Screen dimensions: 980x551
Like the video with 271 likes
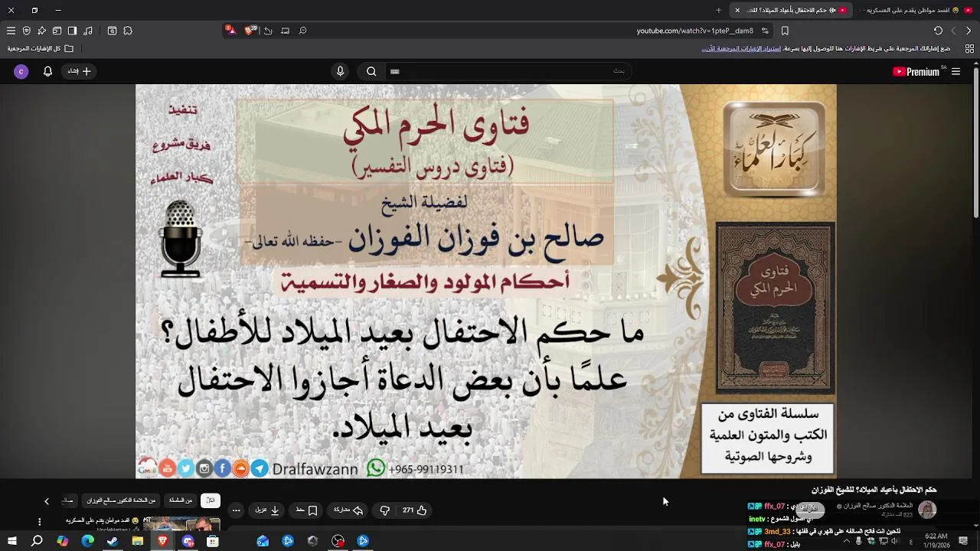pos(414,510)
